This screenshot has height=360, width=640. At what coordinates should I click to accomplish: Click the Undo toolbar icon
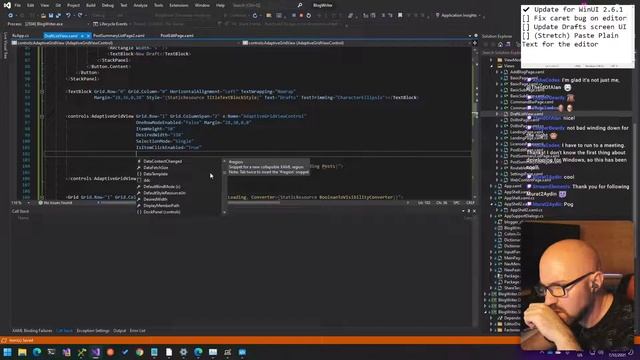coord(68,16)
